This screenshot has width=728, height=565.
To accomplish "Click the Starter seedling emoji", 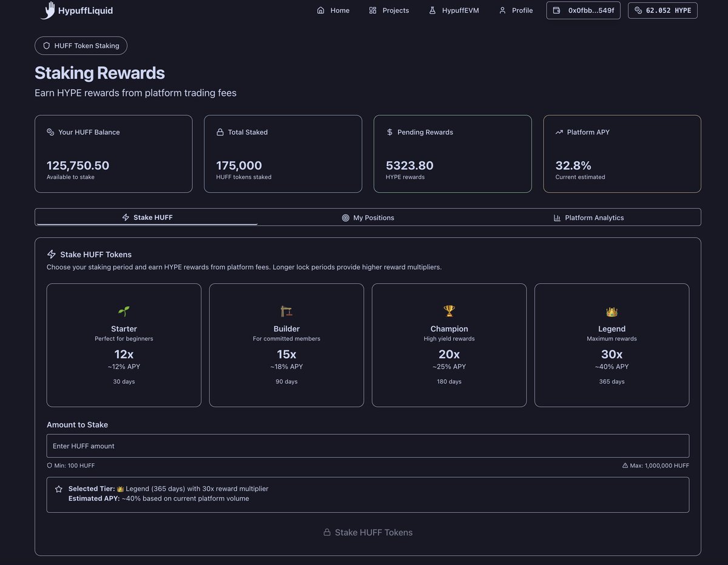I will coord(124,311).
